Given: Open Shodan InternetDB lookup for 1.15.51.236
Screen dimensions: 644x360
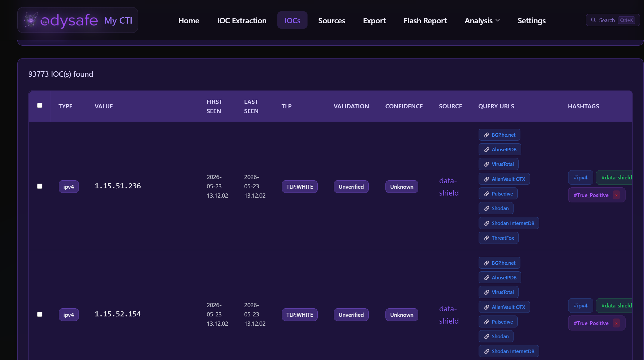Looking at the screenshot, I should [x=509, y=223].
